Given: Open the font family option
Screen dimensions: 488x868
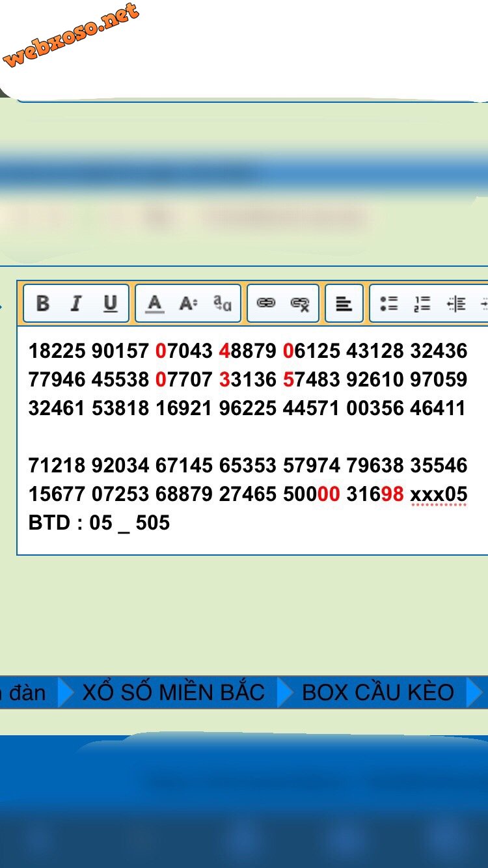Looking at the screenshot, I should (x=223, y=303).
